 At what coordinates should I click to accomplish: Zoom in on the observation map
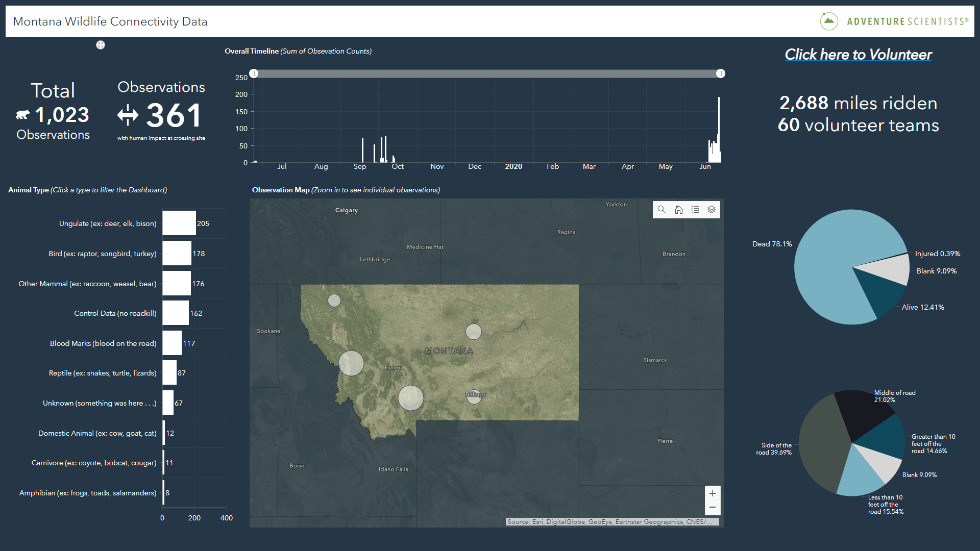tap(712, 493)
